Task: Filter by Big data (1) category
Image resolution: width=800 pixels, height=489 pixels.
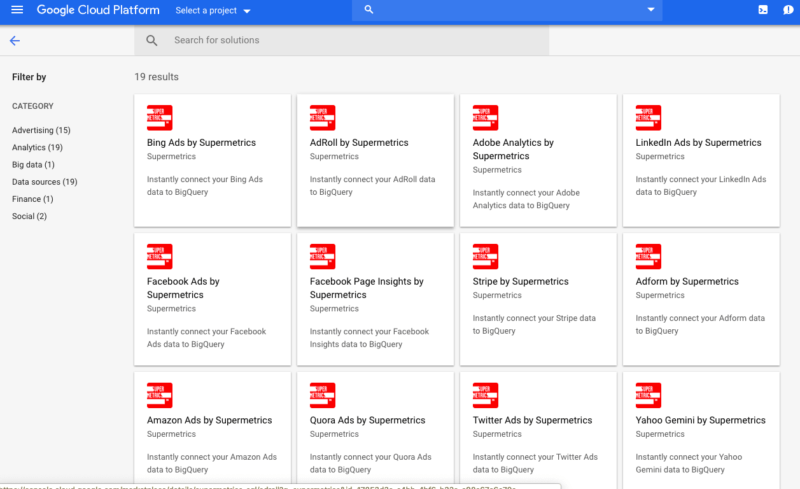Action: (x=33, y=164)
